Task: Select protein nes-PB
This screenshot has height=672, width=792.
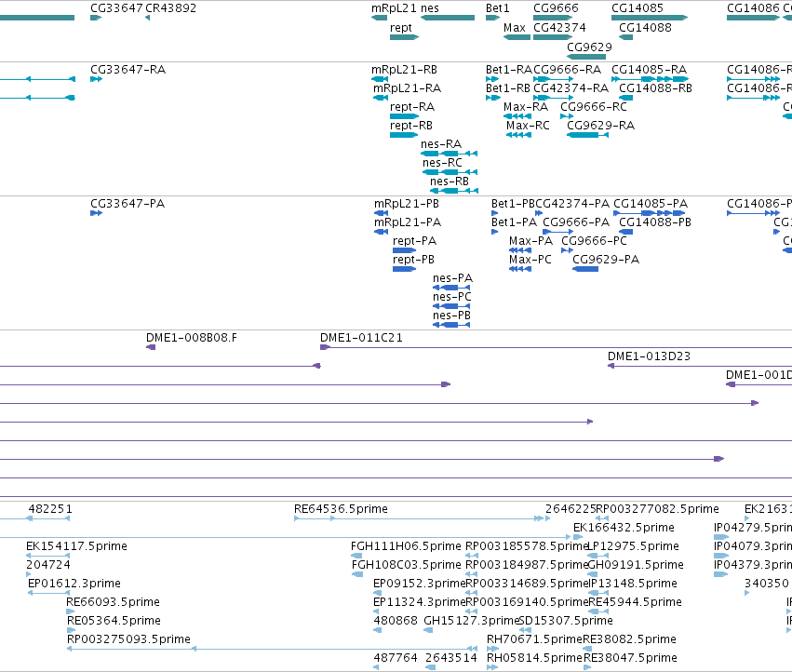Action: [x=451, y=326]
